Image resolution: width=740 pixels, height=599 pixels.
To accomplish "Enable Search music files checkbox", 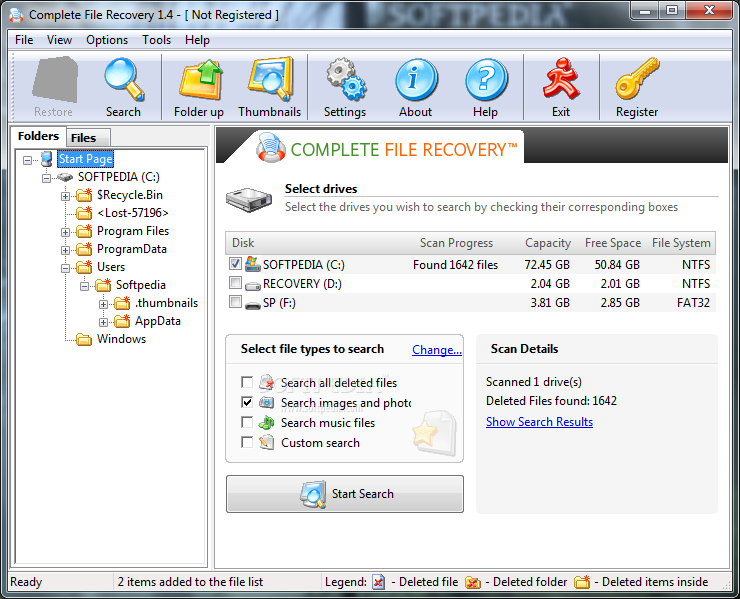I will point(247,422).
